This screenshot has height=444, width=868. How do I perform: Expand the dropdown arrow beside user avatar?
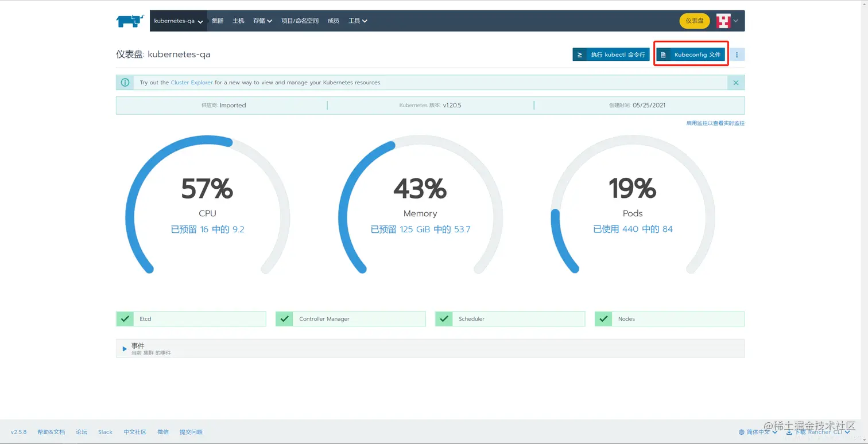click(x=736, y=21)
